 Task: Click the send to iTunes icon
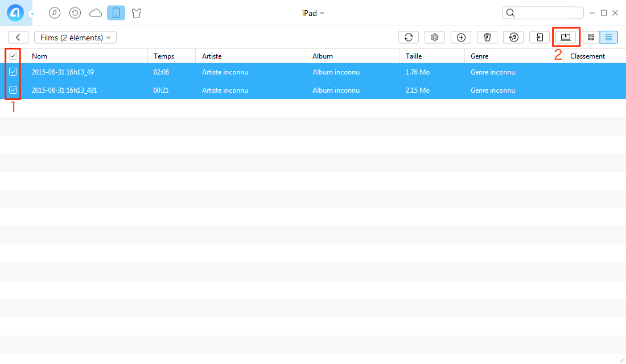coord(513,37)
